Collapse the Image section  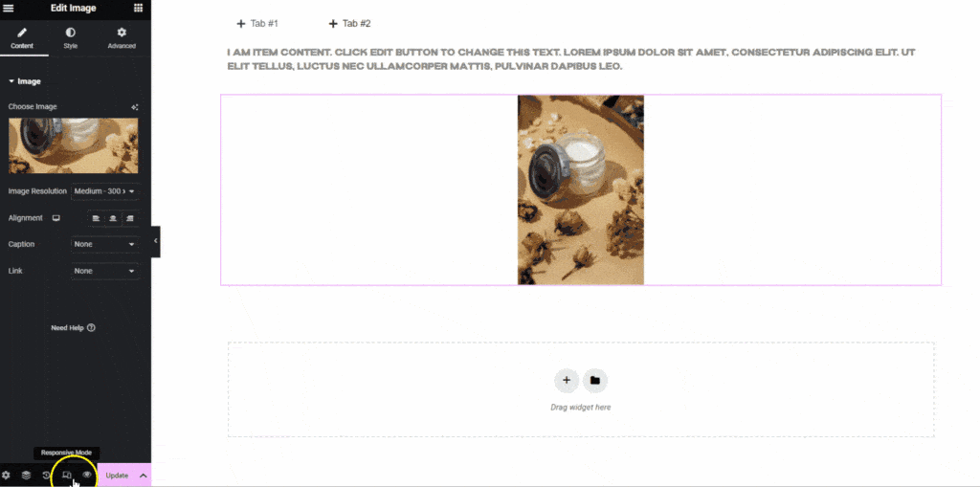click(25, 81)
